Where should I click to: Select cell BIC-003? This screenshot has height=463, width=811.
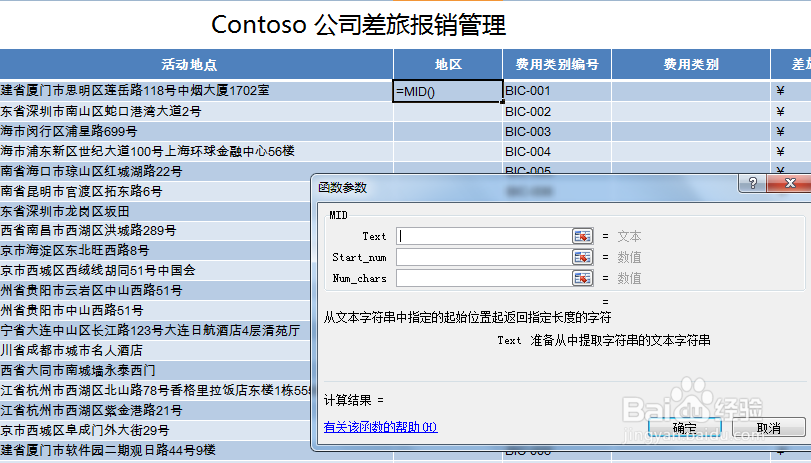[x=557, y=131]
